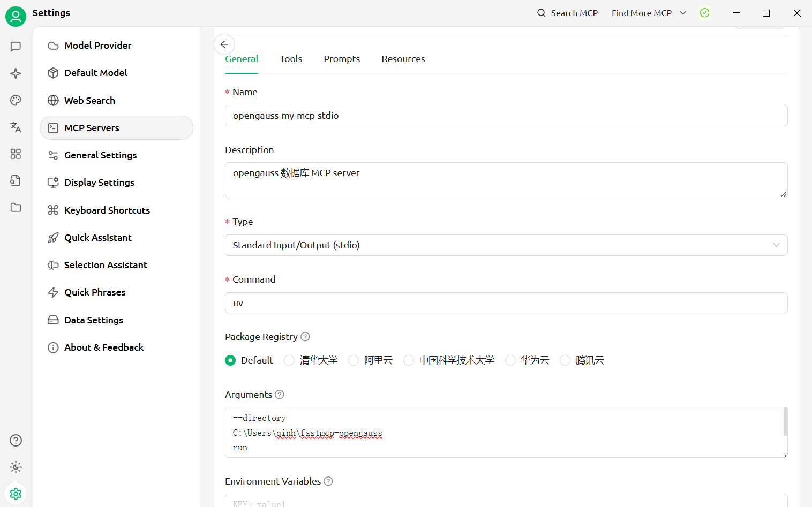Select the Default package registry option

click(x=231, y=360)
